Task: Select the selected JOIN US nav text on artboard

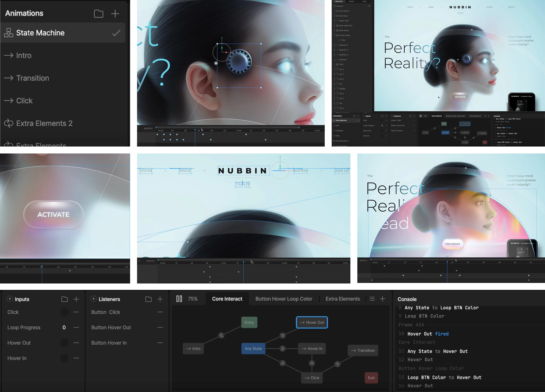Action: [x=342, y=171]
